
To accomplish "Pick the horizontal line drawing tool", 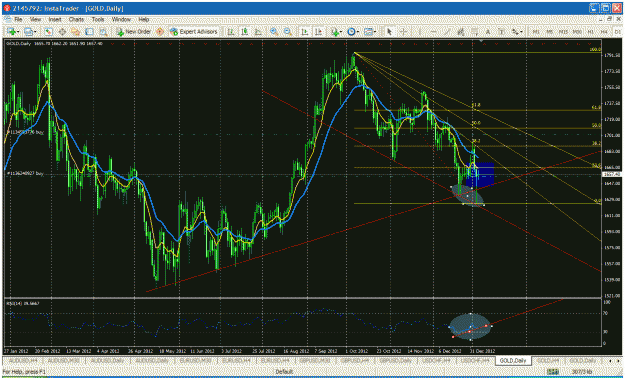I will click(x=433, y=32).
